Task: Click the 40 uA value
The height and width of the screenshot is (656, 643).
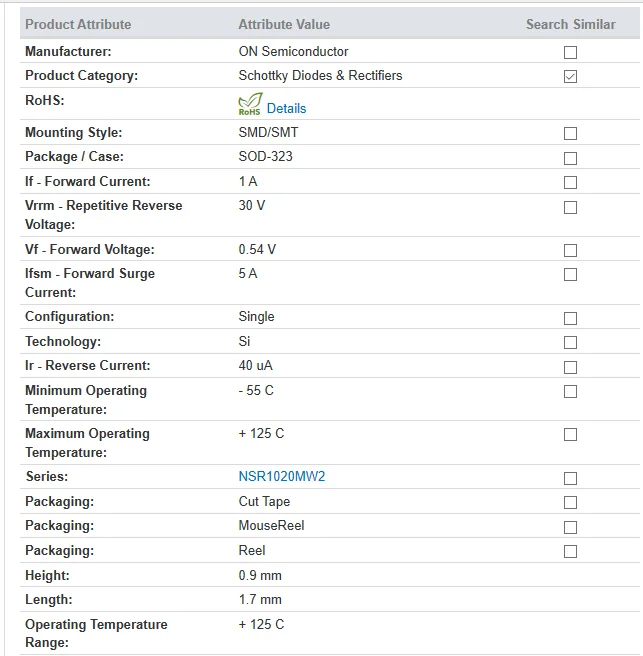Action: click(255, 366)
